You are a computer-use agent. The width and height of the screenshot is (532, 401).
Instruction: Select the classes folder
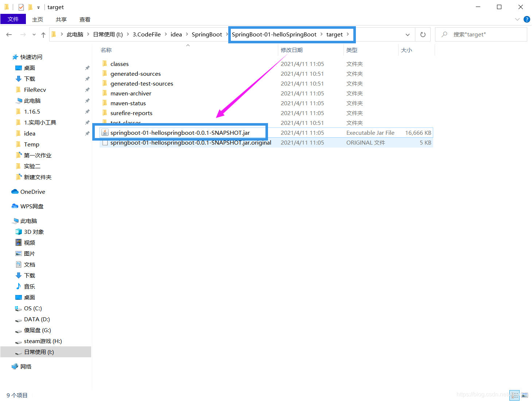pyautogui.click(x=120, y=64)
